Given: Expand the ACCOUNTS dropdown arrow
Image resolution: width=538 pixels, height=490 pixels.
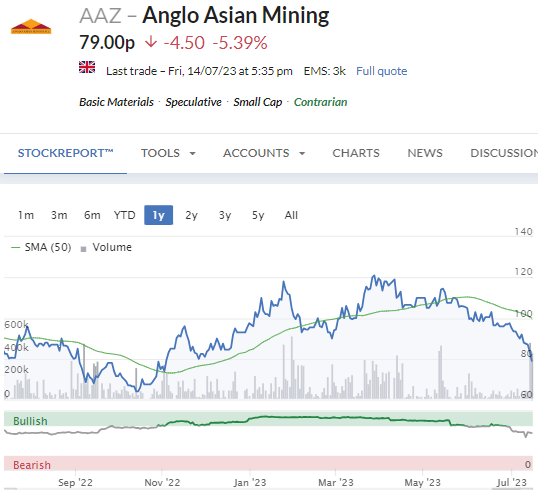Looking at the screenshot, I should 302,153.
